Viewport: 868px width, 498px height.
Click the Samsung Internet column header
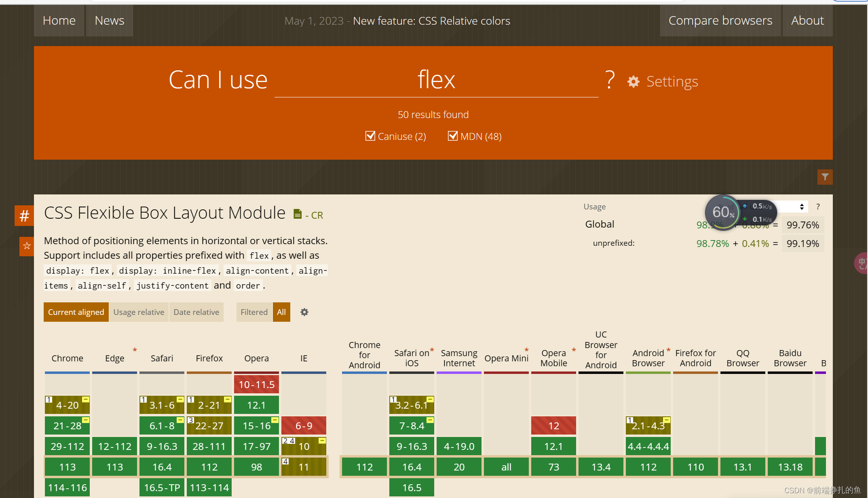[x=459, y=358]
